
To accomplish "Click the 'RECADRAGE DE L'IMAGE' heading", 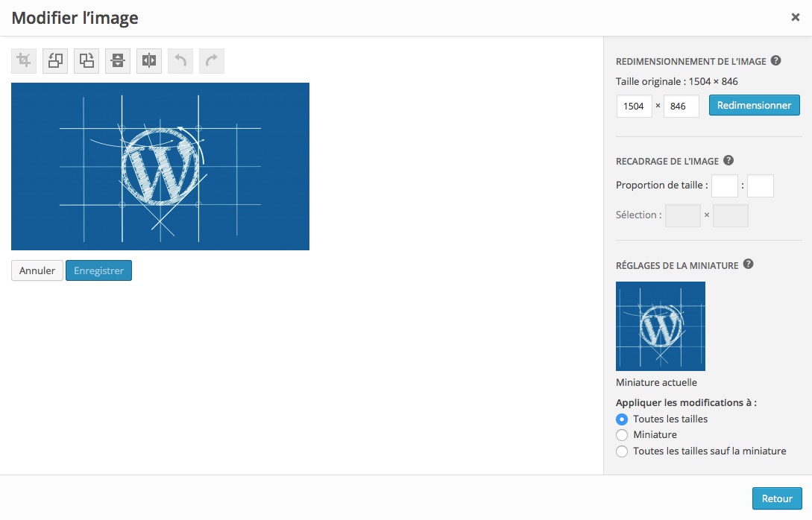I will click(x=667, y=162).
